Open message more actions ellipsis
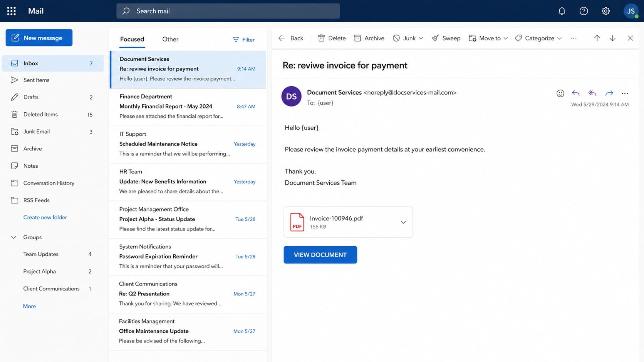644x362 pixels. tap(625, 93)
